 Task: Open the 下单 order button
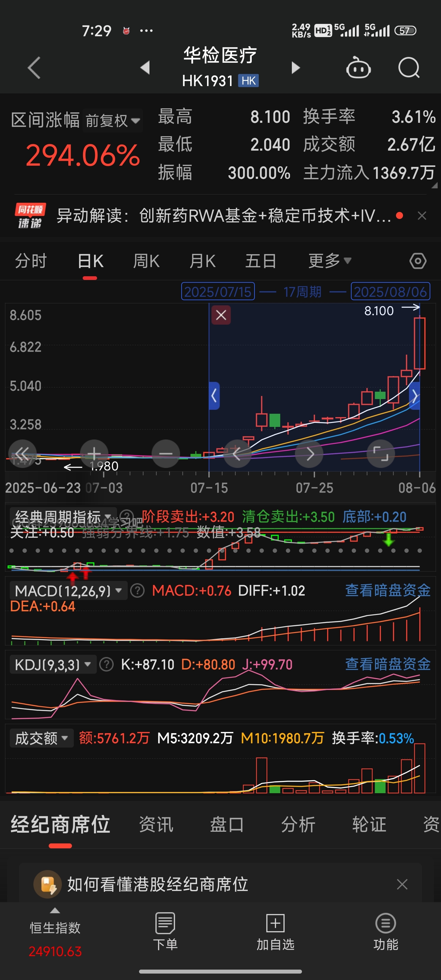click(x=165, y=931)
